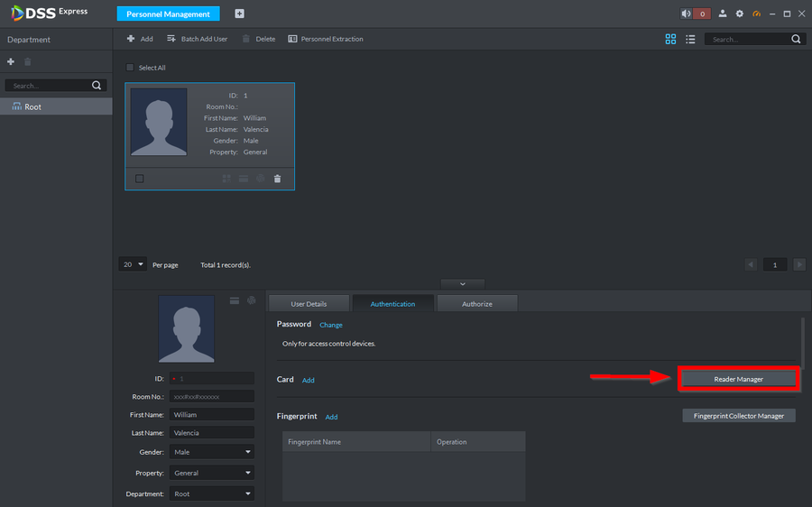Switch to the User Details tab

[x=309, y=304]
